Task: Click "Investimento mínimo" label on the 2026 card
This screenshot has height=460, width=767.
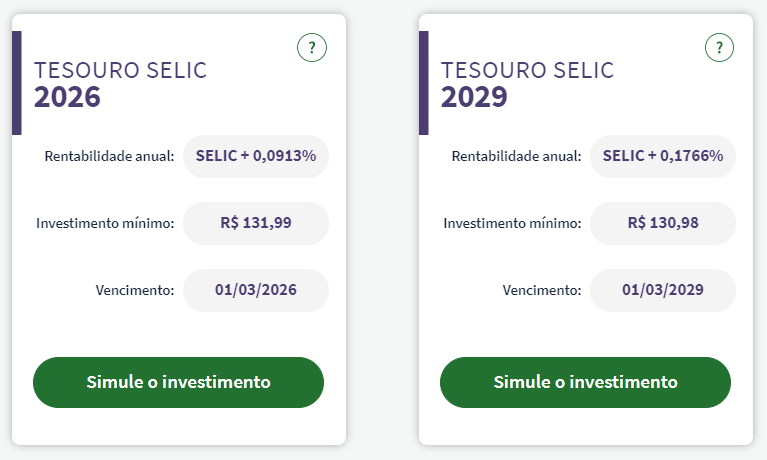Action: 106,223
